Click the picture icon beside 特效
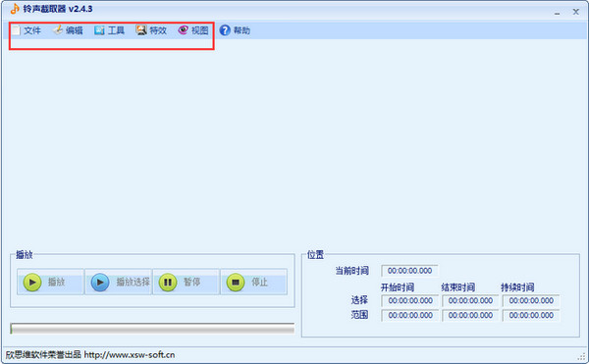 point(141,30)
